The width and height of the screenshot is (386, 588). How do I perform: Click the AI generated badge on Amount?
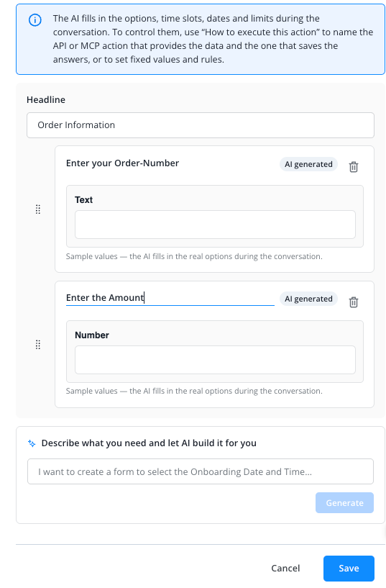point(308,299)
